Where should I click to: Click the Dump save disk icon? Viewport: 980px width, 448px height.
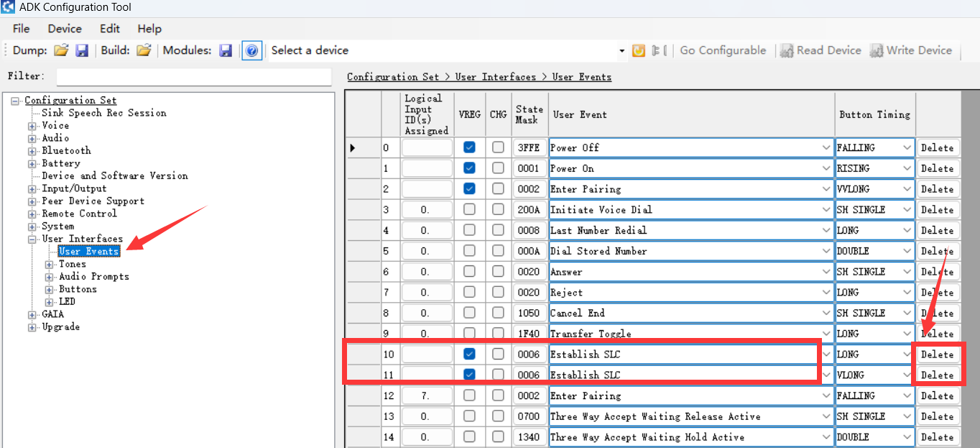pos(82,50)
